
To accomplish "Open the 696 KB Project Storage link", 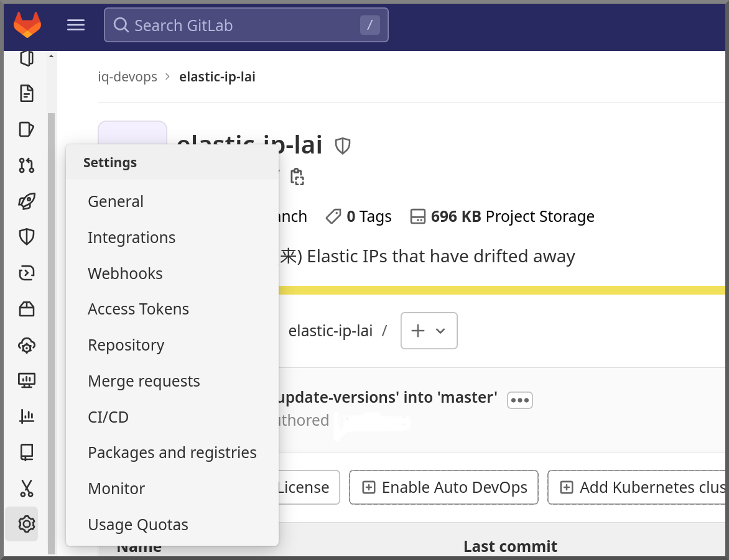I will coord(502,216).
